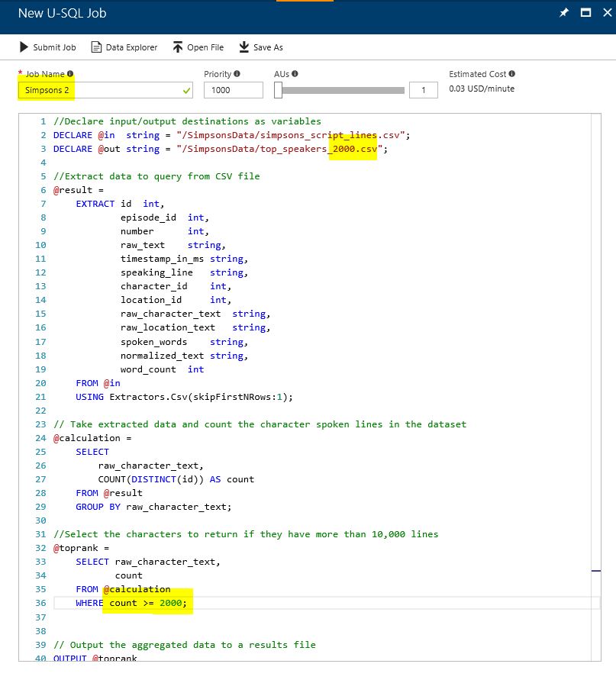
Task: Click comment '//Extract data to query from CSV file'
Action: click(x=156, y=176)
